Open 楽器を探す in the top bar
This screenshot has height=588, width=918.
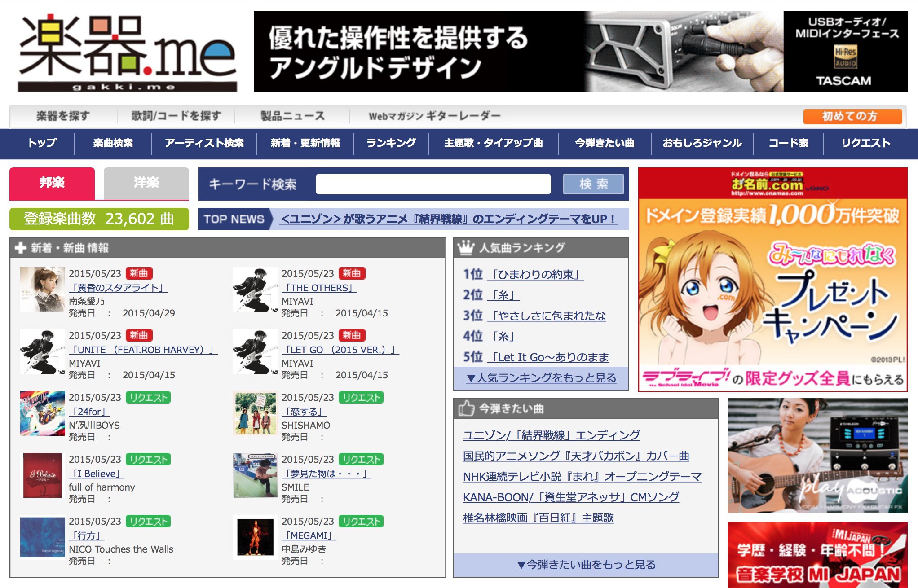[63, 116]
